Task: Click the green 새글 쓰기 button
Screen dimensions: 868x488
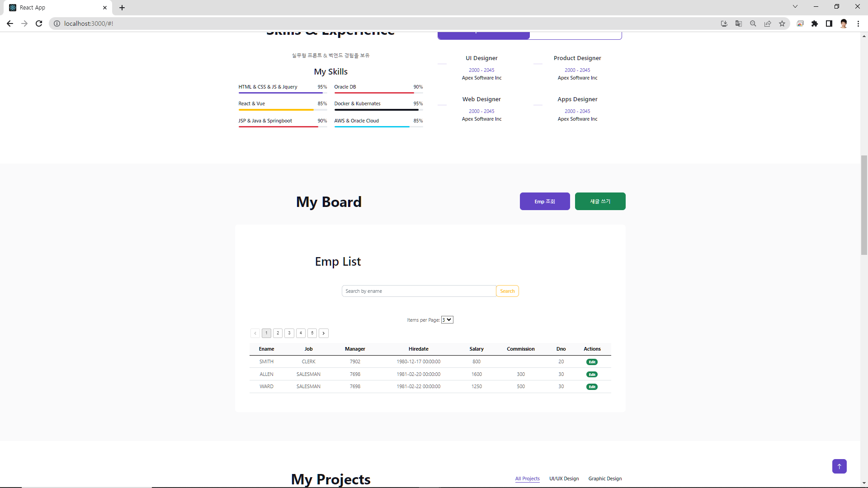Action: click(600, 202)
